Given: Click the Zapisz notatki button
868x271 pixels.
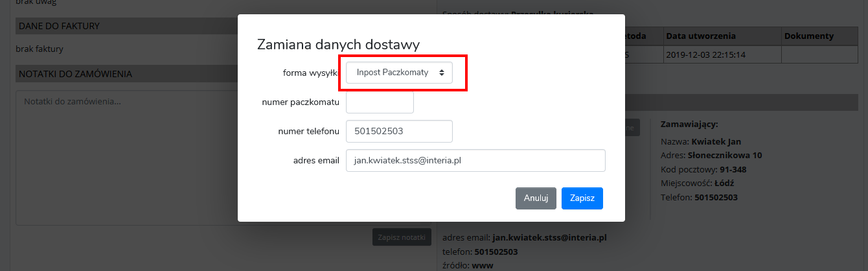Looking at the screenshot, I should click(402, 237).
